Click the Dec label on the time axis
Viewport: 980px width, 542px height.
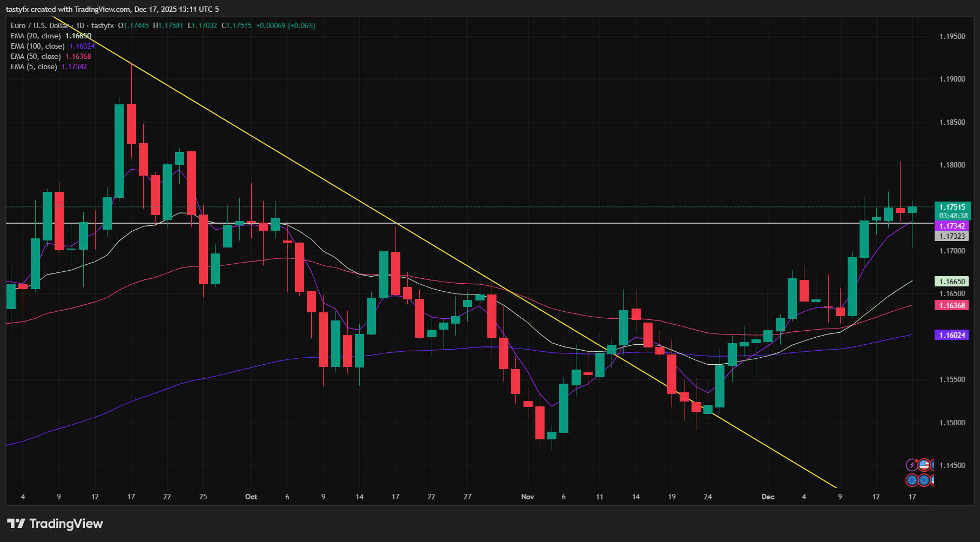768,497
